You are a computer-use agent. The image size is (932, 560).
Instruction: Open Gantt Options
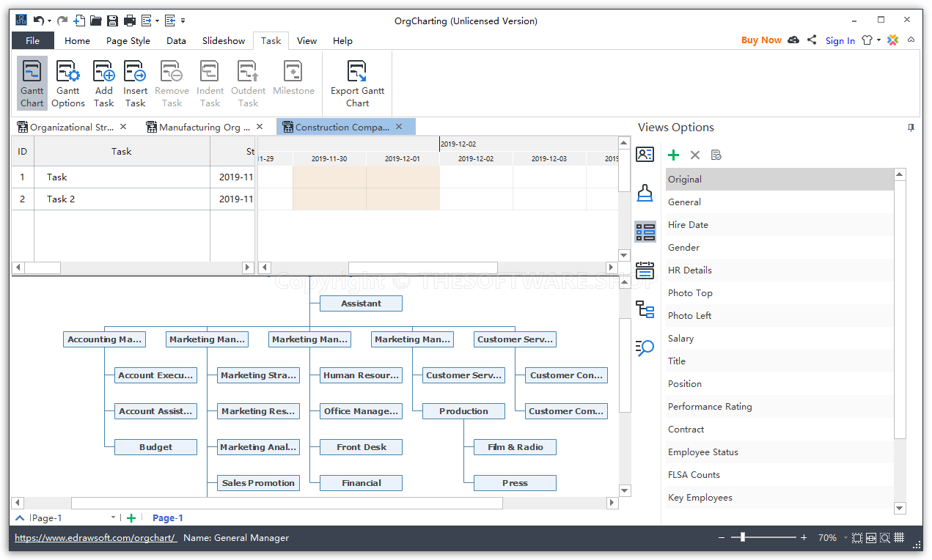(x=67, y=81)
